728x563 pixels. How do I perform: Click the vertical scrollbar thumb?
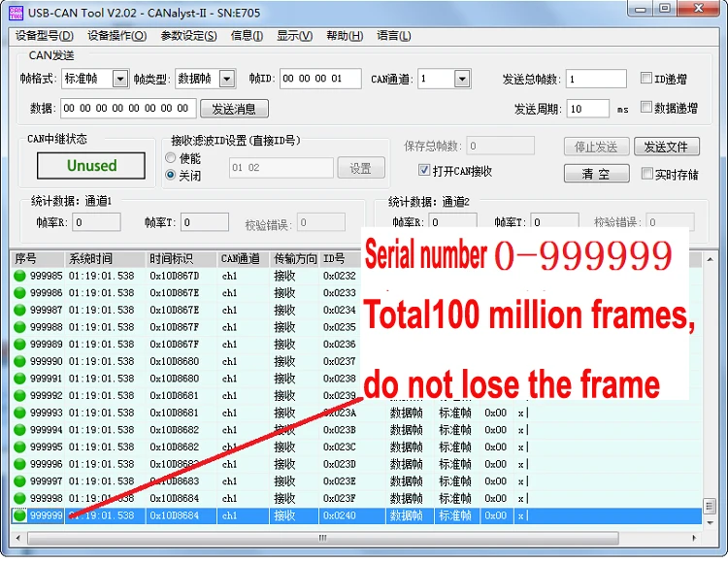[x=710, y=506]
